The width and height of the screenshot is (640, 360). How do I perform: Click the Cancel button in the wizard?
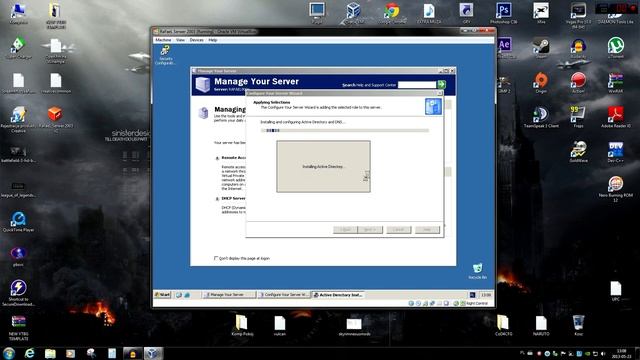pyautogui.click(x=399, y=230)
